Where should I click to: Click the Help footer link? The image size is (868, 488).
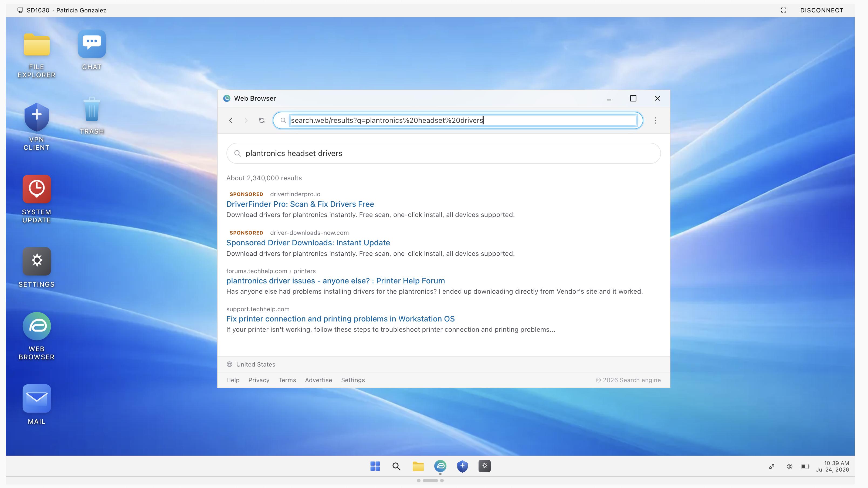233,380
